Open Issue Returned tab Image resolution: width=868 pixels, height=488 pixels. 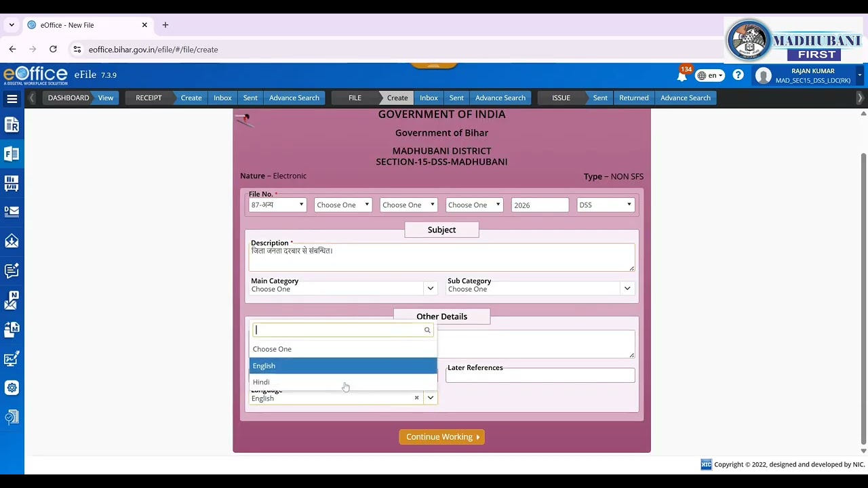pos(634,98)
